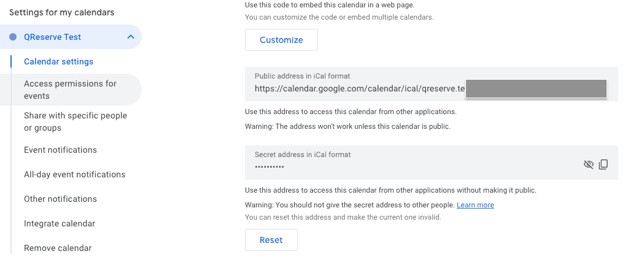Reset the secret calendar address
Image resolution: width=644 pixels, height=262 pixels.
(x=271, y=240)
